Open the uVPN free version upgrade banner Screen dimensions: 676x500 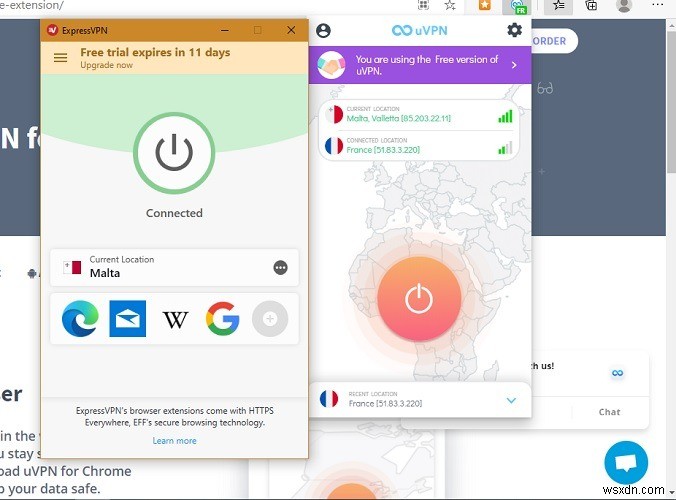pos(420,65)
